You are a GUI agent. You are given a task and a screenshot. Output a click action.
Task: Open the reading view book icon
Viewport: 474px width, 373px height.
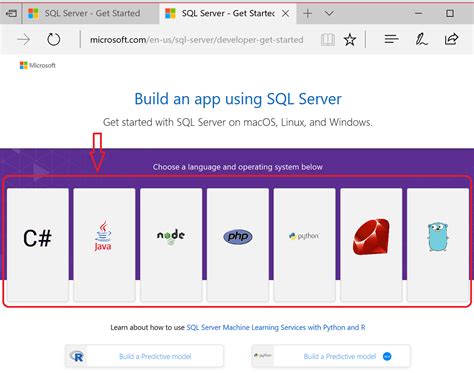pos(328,40)
